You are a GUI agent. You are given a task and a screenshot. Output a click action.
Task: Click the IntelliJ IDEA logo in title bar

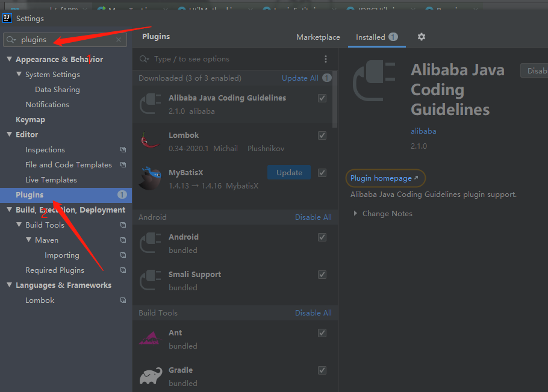7,18
